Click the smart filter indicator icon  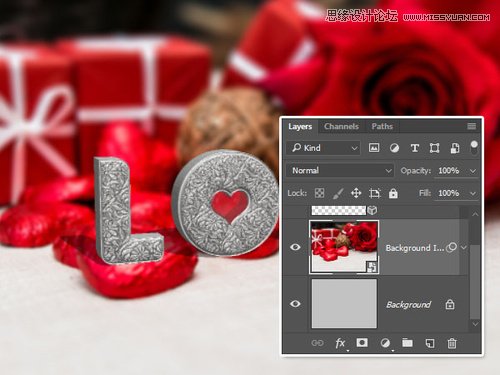pyautogui.click(x=451, y=247)
